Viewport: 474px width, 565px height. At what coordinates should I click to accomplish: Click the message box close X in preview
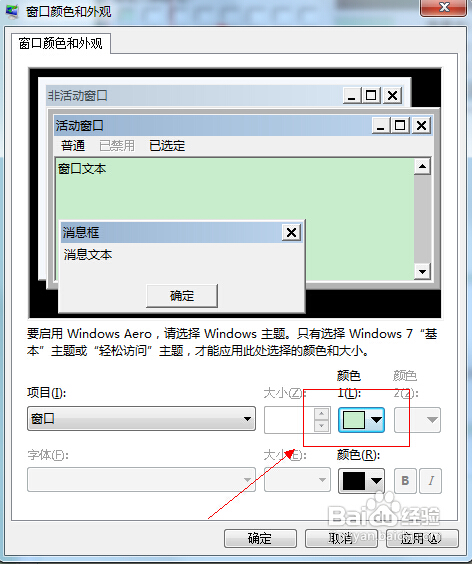(x=291, y=232)
